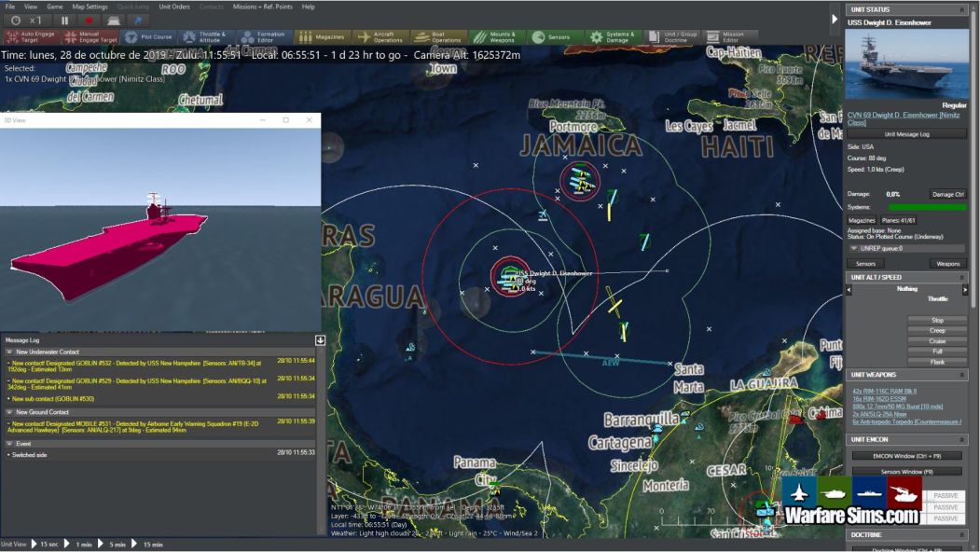Open the Map Settings menu
The width and height of the screenshot is (980, 552).
point(90,7)
